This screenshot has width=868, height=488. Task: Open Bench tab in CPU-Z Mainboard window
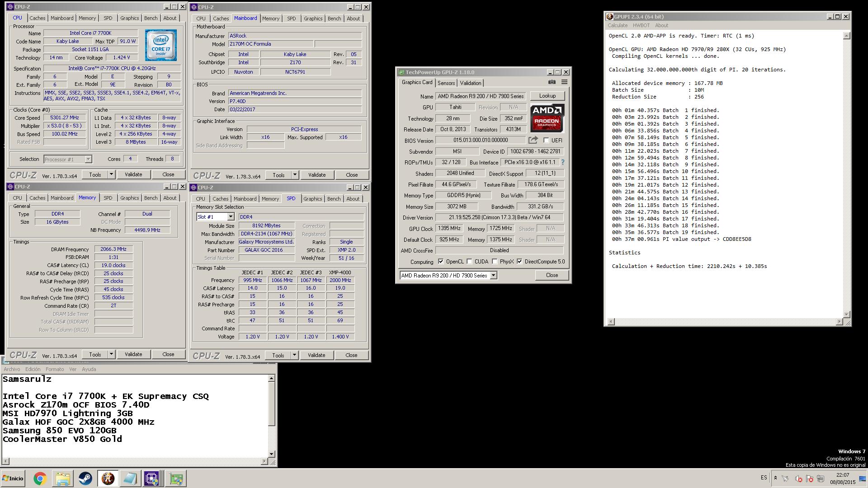coord(334,19)
